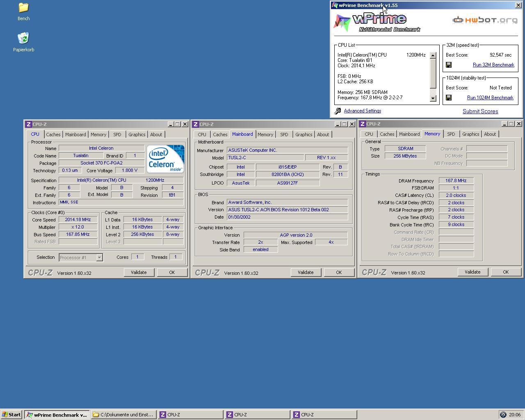Select Graphics tab in middle CPU-Z window

(x=304, y=135)
